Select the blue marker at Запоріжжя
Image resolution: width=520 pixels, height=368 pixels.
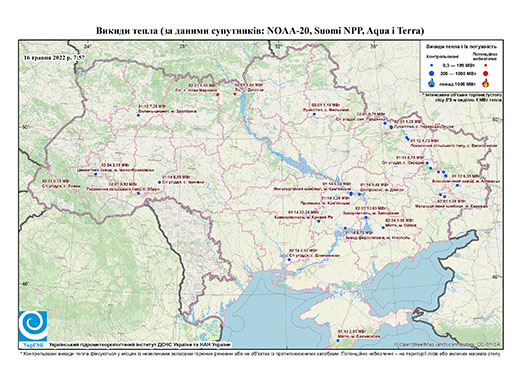pyautogui.click(x=366, y=217)
